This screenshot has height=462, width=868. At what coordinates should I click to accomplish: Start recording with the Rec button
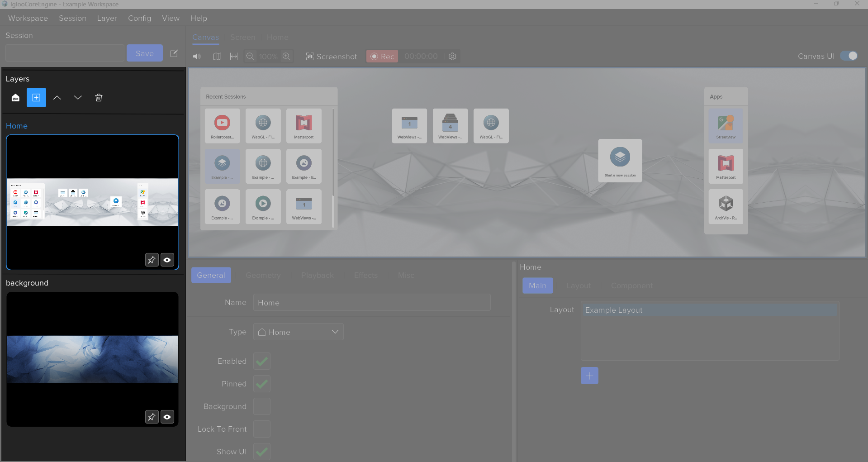pos(382,57)
